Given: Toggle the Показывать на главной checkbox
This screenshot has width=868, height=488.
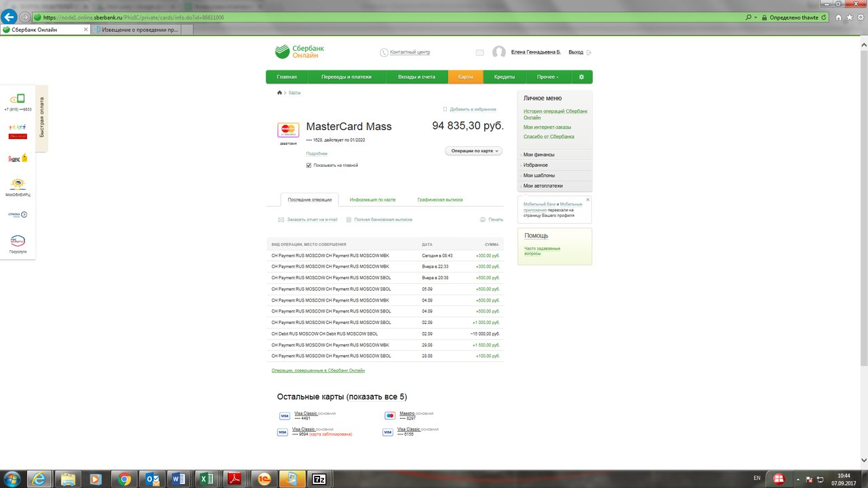Looking at the screenshot, I should 309,165.
